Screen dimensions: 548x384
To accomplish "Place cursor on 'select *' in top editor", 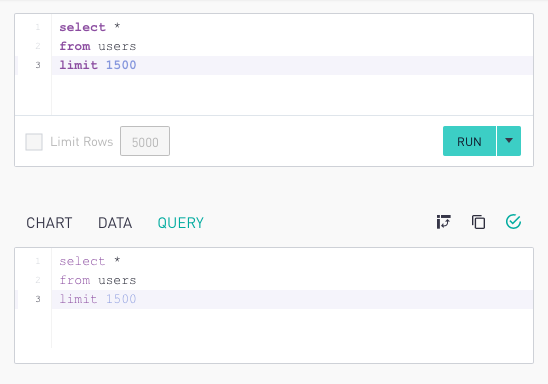I will tap(90, 27).
